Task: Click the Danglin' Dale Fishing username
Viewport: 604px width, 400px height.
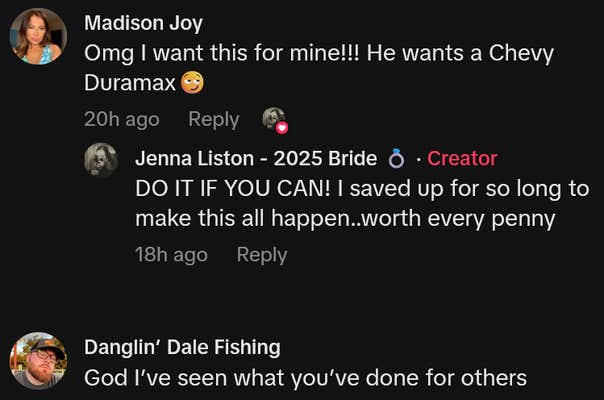Action: [x=182, y=347]
